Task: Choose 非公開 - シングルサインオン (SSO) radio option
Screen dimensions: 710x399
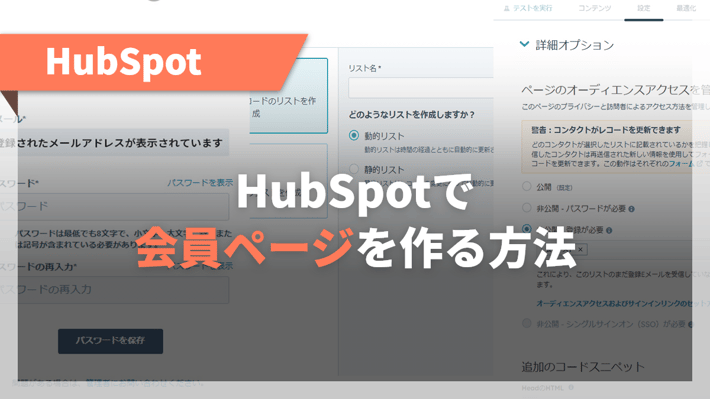Action: [526, 323]
